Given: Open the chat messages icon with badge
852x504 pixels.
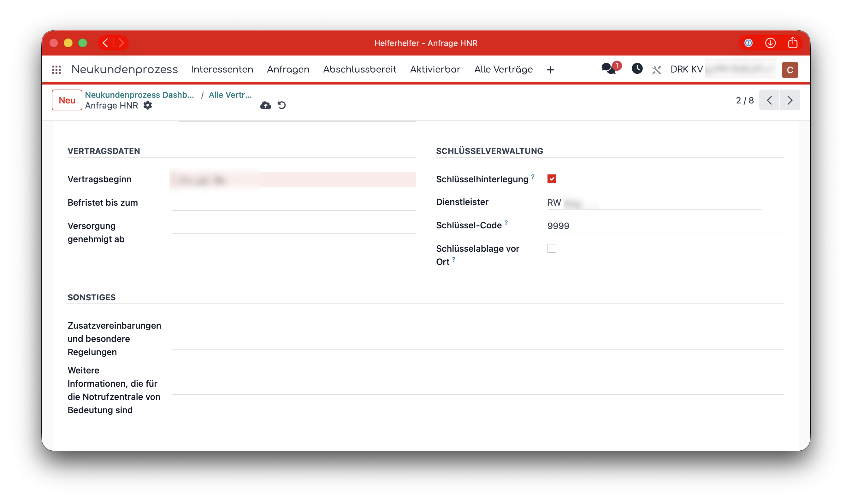Looking at the screenshot, I should tap(611, 68).
